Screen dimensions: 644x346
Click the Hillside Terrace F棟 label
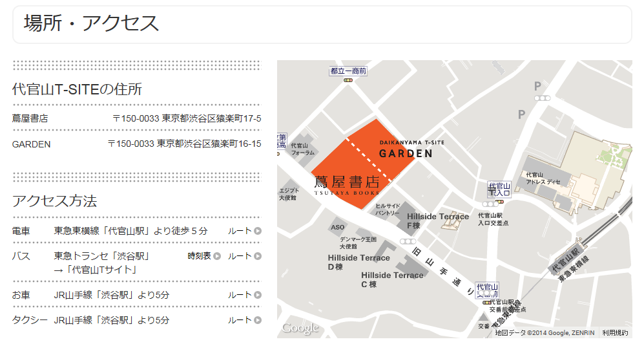click(438, 221)
